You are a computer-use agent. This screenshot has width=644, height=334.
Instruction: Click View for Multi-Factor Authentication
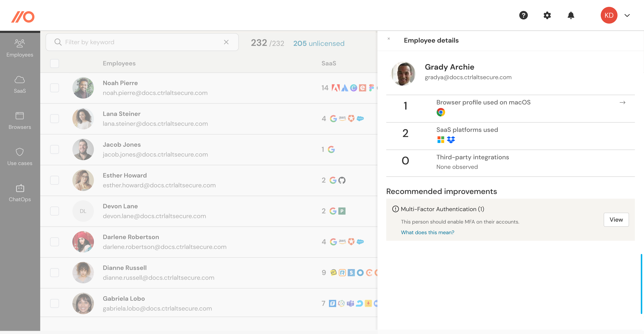(x=616, y=220)
